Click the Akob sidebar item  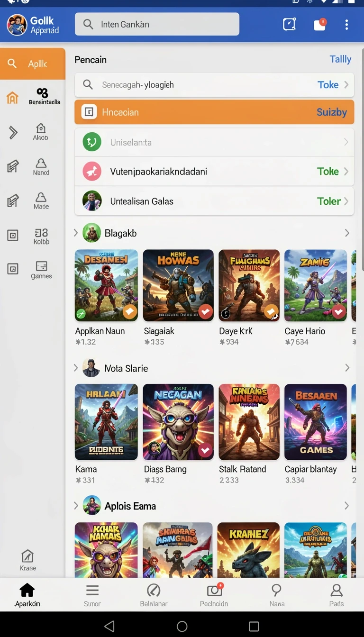(41, 132)
